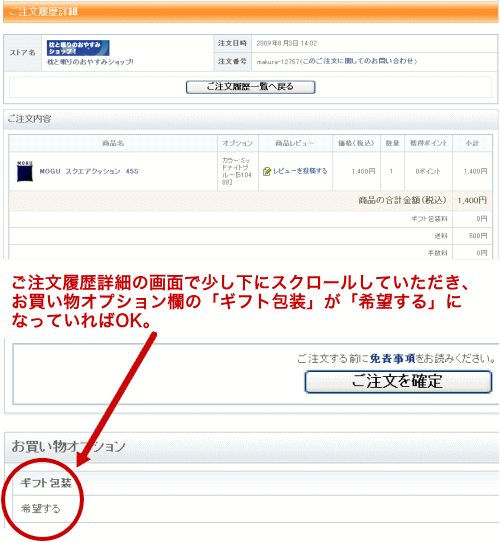Click the ギフト包装 option label
Image resolution: width=500 pixels, height=543 pixels.
pos(46,483)
